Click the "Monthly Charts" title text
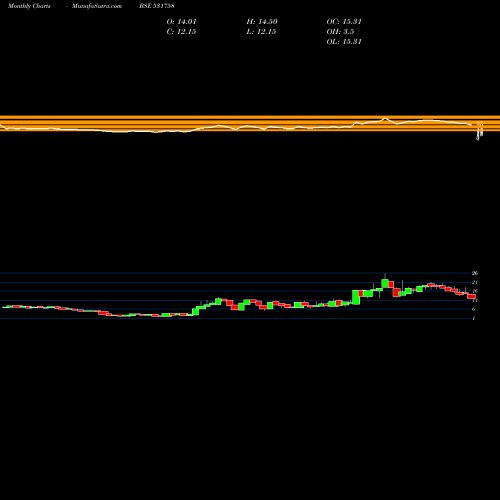 [29, 6]
